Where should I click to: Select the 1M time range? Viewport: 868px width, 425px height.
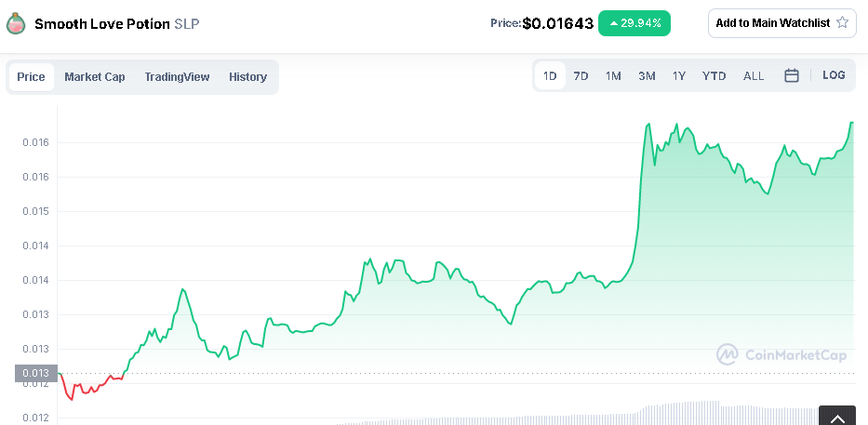tap(613, 76)
